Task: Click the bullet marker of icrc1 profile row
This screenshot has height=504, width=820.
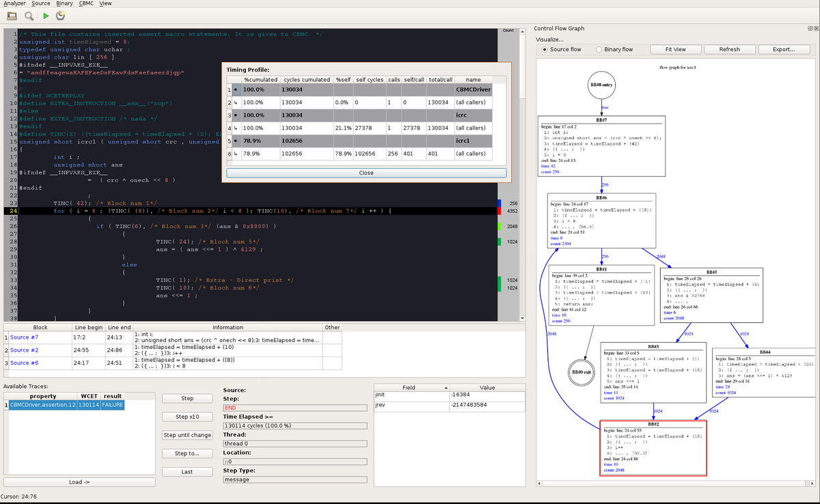Action: tap(236, 141)
